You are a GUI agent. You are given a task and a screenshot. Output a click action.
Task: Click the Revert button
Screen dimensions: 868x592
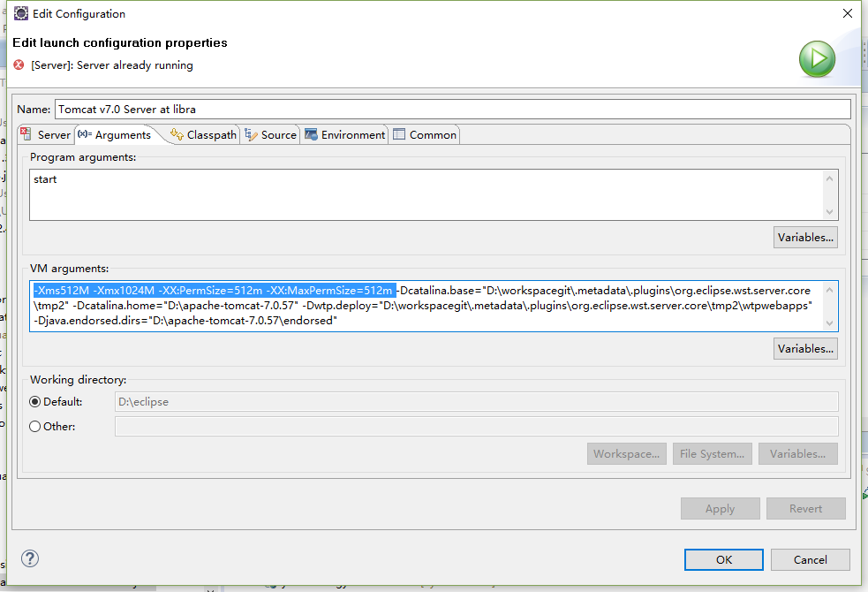pyautogui.click(x=806, y=508)
